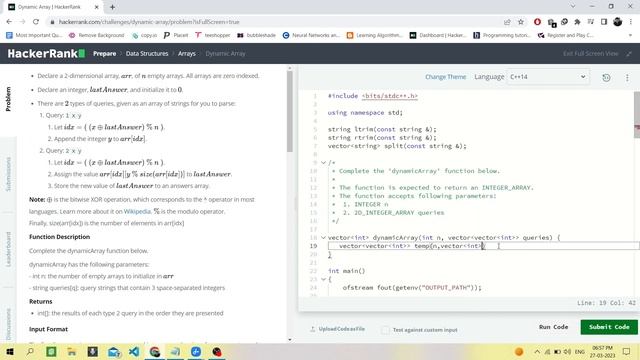640x360 pixels.
Task: Open Mail app in taskbar
Action: [113, 351]
